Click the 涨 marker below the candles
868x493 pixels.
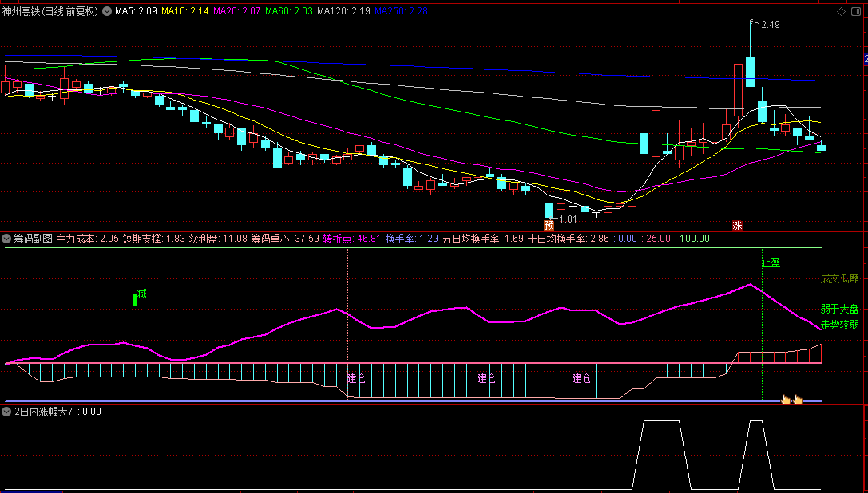pos(737,225)
